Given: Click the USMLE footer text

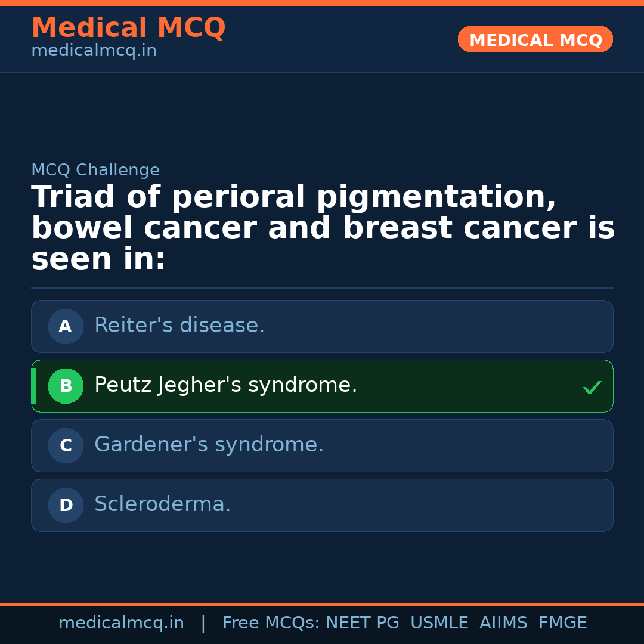Looking at the screenshot, I should point(439,623).
